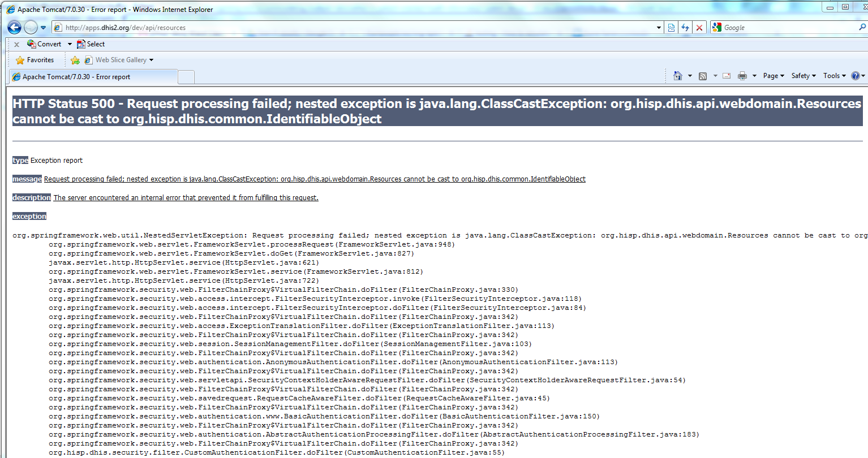
Task: Expand the Help dropdown arrow
Action: tap(863, 76)
